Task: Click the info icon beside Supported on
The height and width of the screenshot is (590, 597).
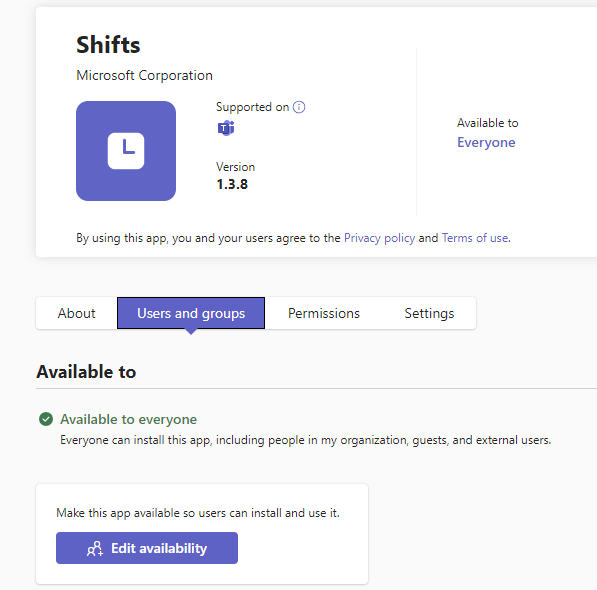Action: [299, 107]
